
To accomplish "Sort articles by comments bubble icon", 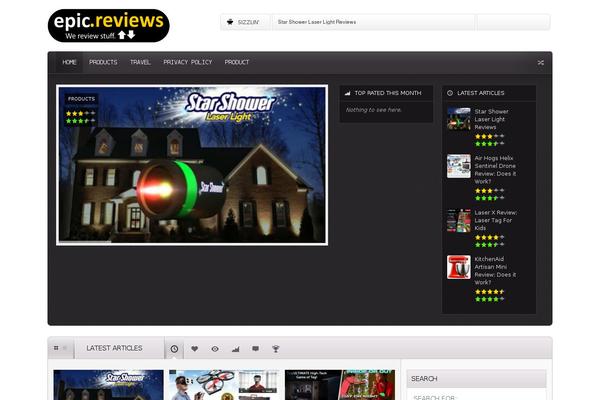I will tap(256, 349).
